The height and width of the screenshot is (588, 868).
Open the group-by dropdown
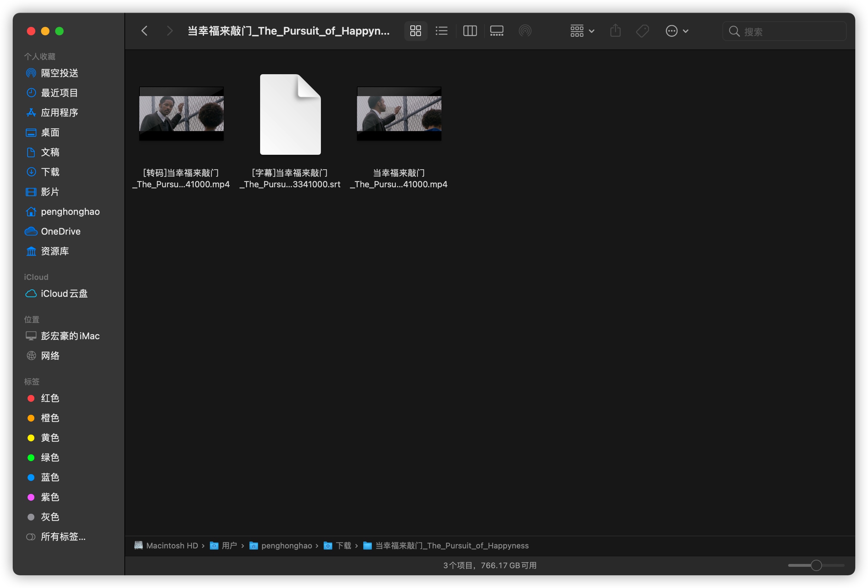581,31
